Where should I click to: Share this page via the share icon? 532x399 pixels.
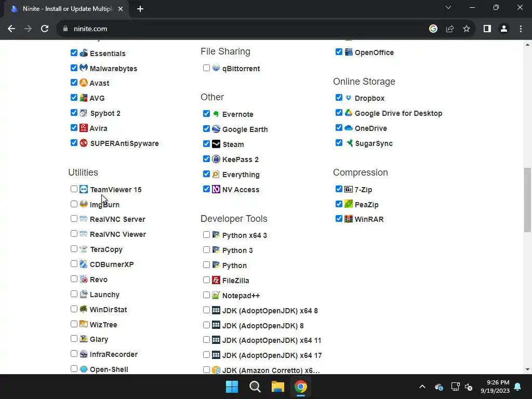pyautogui.click(x=450, y=29)
